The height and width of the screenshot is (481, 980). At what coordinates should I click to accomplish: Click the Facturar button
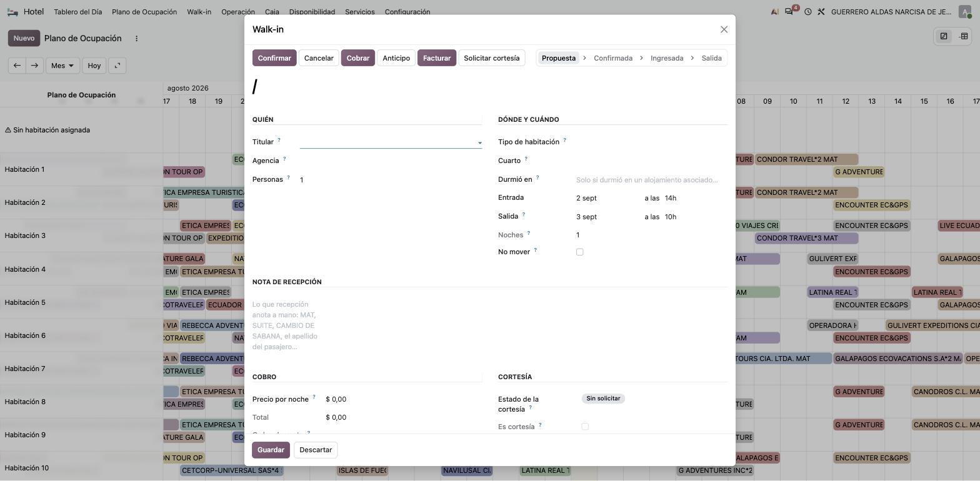click(437, 58)
